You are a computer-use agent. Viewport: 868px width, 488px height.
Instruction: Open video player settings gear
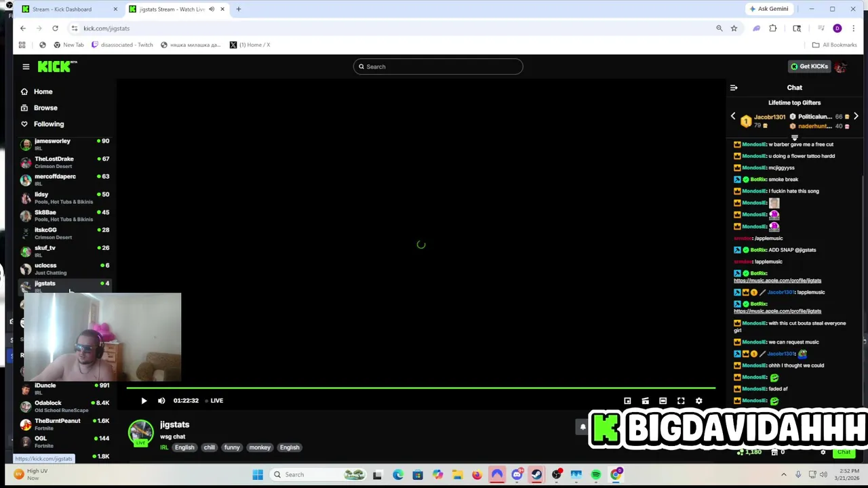click(x=698, y=401)
